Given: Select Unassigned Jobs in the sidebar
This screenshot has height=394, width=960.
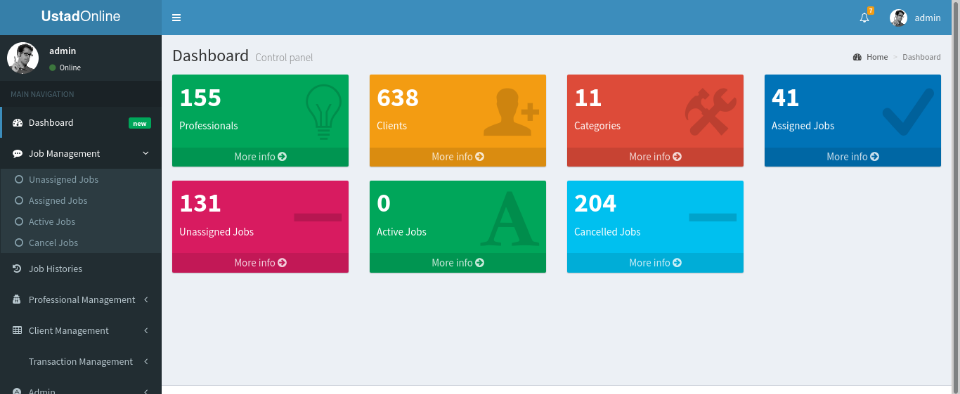Looking at the screenshot, I should click(x=64, y=180).
